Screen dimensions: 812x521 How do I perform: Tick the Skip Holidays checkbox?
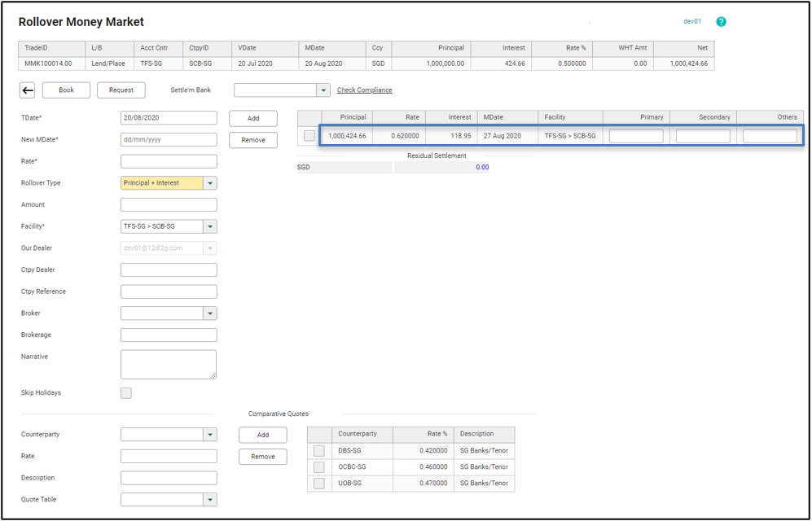coord(126,393)
